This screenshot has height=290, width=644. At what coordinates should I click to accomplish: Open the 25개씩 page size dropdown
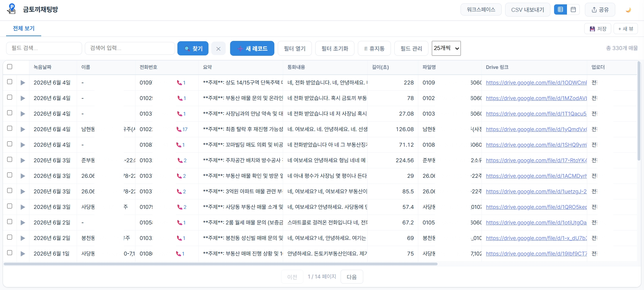click(446, 48)
